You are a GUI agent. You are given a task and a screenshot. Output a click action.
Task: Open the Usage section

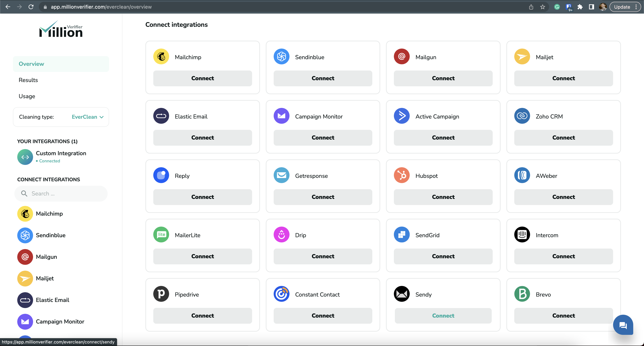pyautogui.click(x=27, y=96)
